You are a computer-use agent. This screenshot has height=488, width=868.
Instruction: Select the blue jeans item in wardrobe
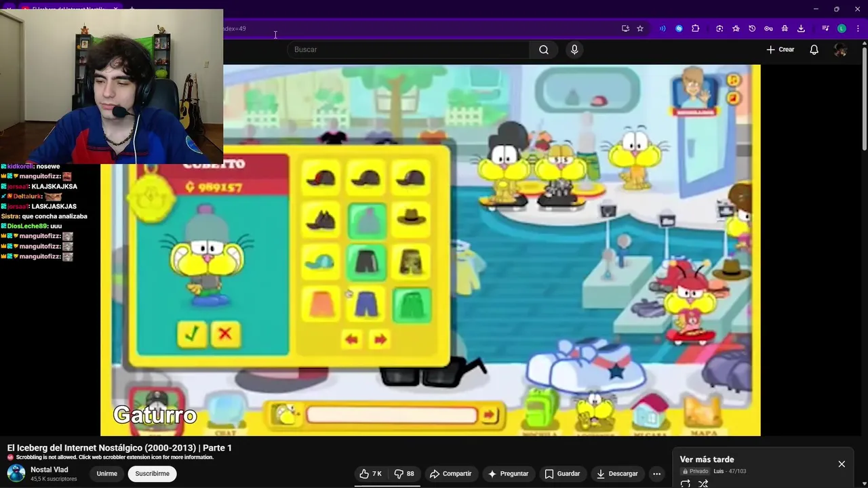point(366,305)
